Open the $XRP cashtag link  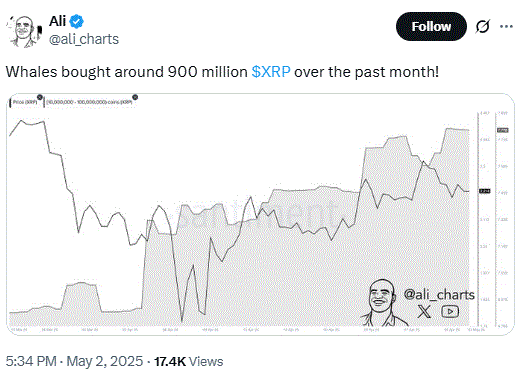[271, 72]
